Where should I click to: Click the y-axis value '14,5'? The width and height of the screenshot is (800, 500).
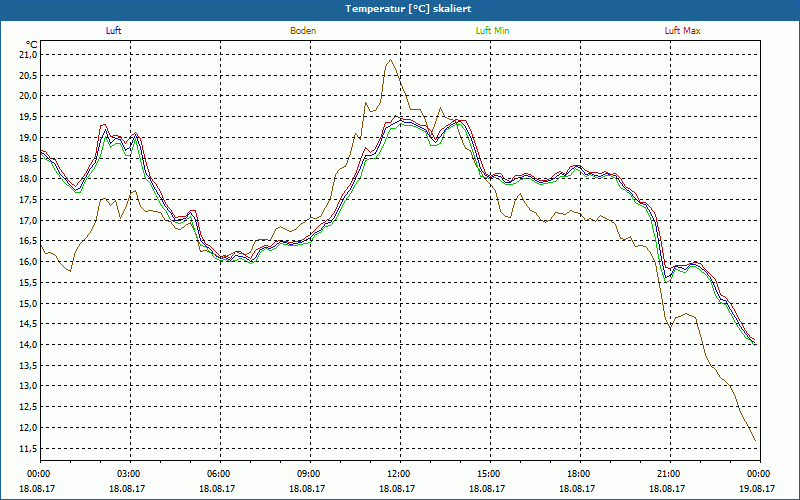(29, 324)
